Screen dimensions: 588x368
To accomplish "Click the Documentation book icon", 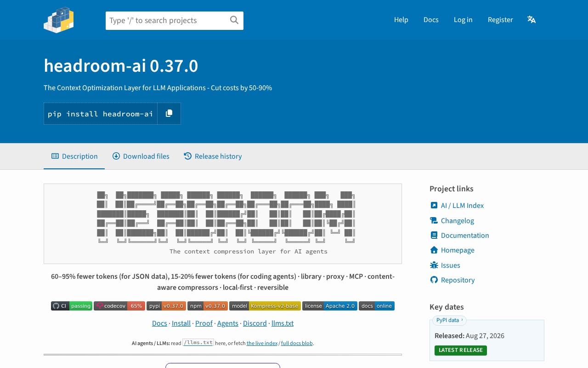I will tap(434, 235).
